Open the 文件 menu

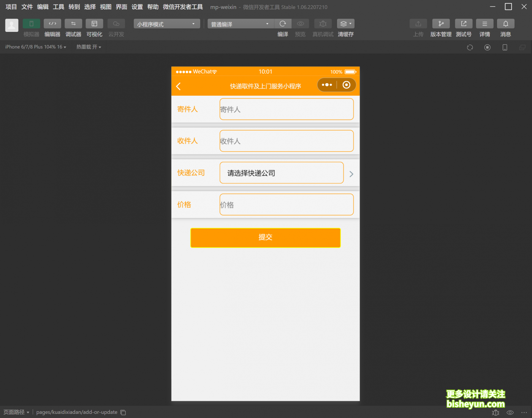pos(27,7)
